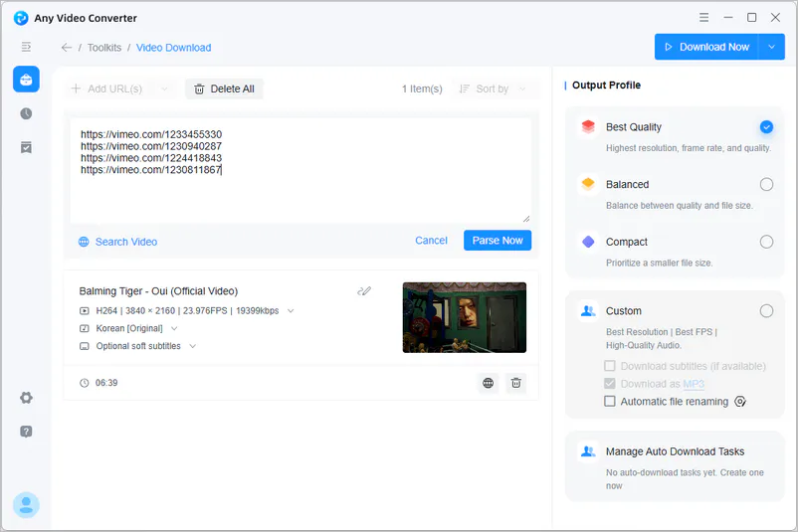Open the video source page globe icon
Screen dimensions: 798x532
click(x=489, y=383)
